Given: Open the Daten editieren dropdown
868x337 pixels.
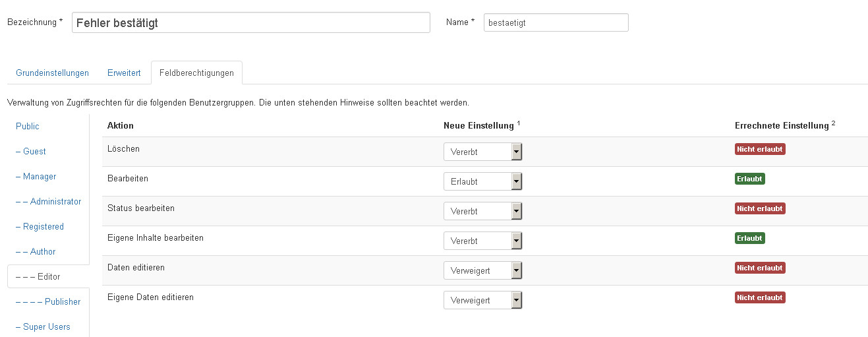Looking at the screenshot, I should [x=482, y=271].
